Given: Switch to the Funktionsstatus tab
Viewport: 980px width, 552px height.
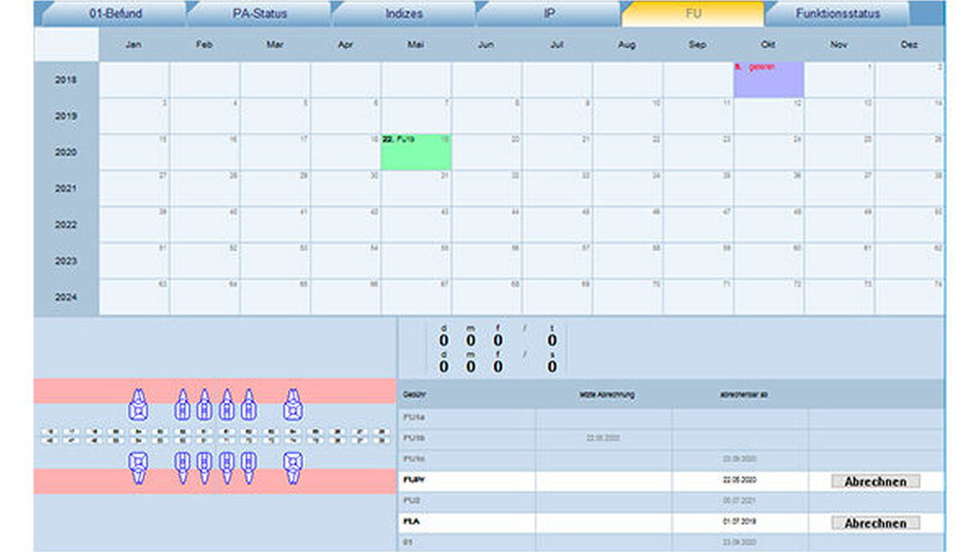Looking at the screenshot, I should coord(837,14).
